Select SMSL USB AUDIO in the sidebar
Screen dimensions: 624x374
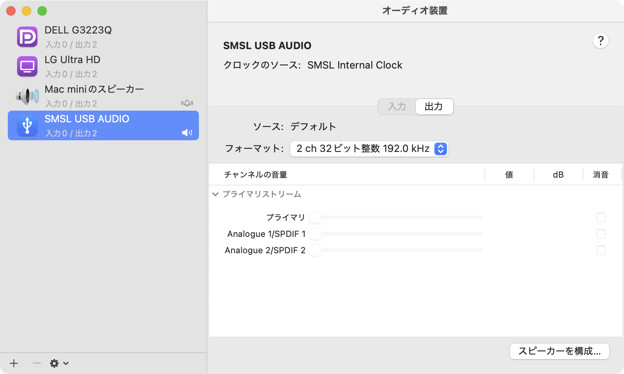click(x=103, y=125)
